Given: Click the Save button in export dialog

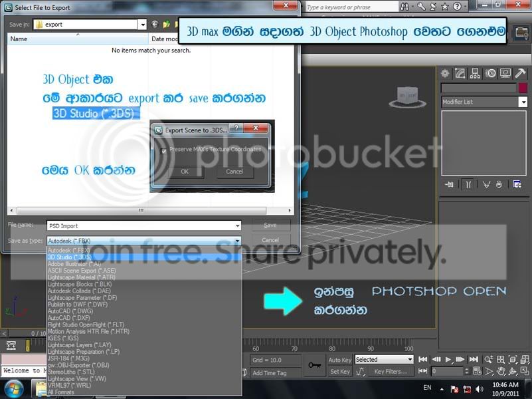Looking at the screenshot, I should pyautogui.click(x=270, y=225).
